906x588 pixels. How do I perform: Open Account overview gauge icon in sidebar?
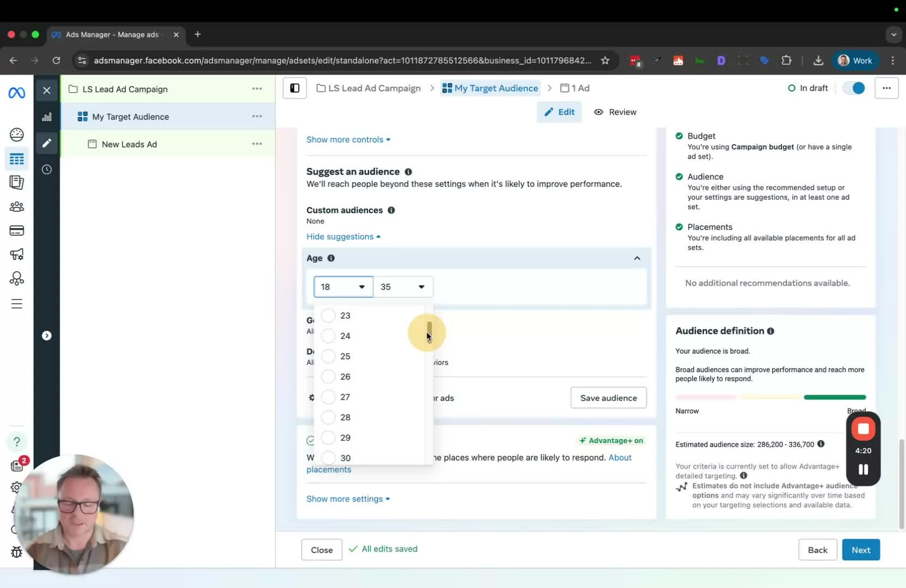16,134
